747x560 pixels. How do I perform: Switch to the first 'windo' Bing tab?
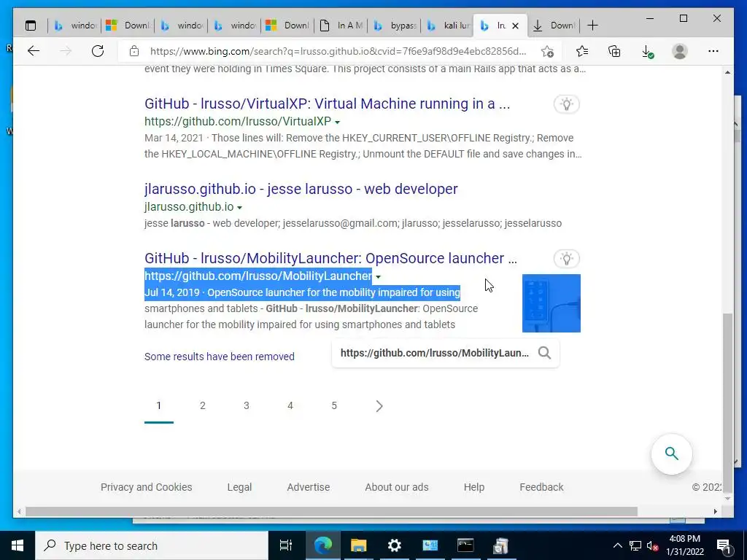pyautogui.click(x=75, y=26)
